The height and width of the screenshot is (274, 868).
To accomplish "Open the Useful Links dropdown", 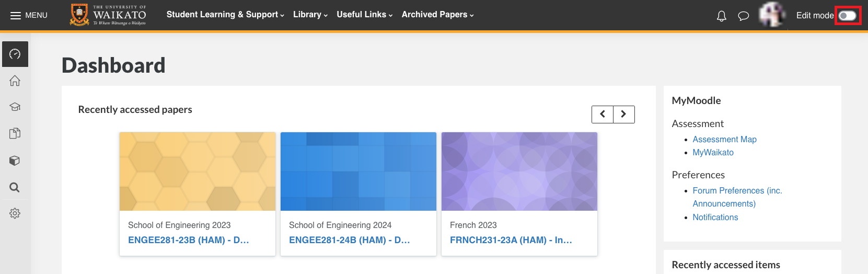I will tap(365, 15).
